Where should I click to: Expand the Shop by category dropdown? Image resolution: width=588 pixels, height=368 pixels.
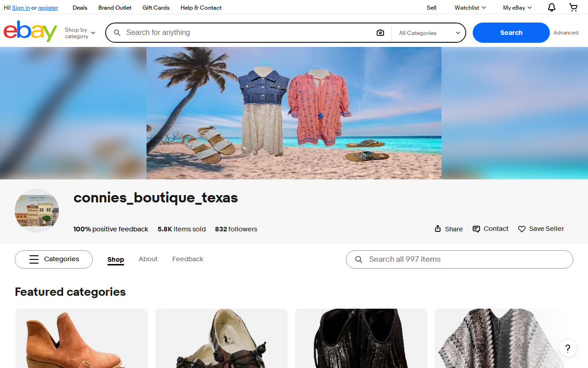pos(80,33)
